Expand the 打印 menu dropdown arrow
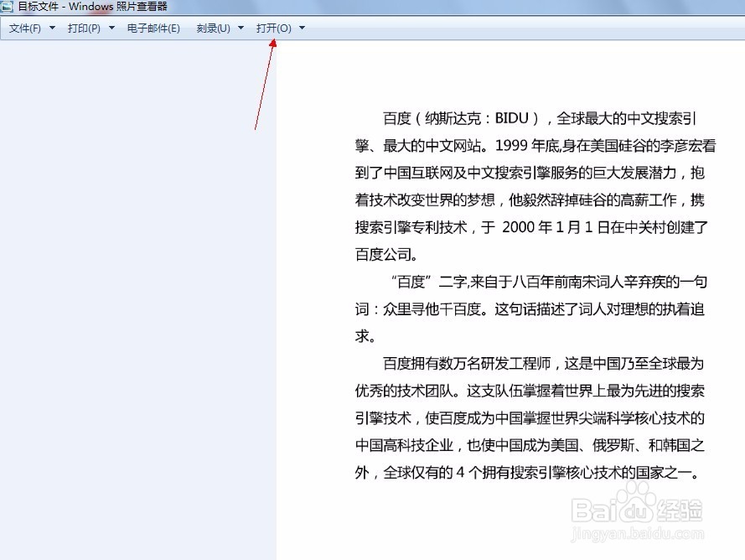This screenshot has height=560, width=745. pos(111,28)
